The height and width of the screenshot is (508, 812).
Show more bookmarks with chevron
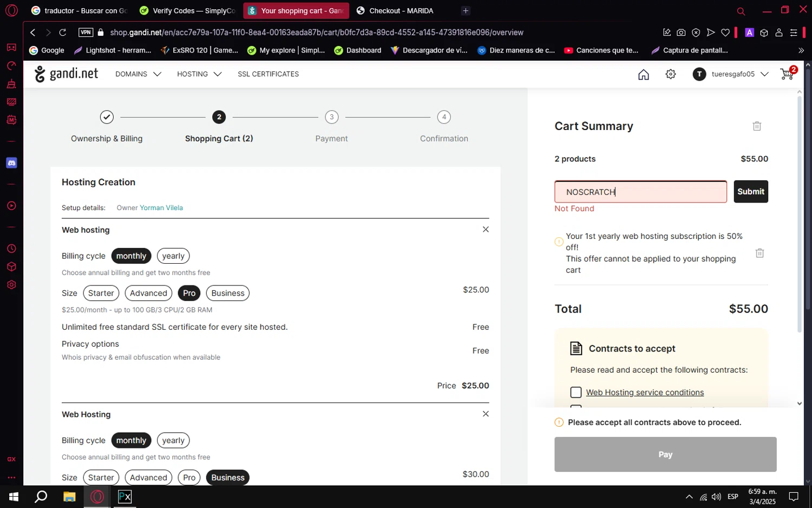[x=801, y=50]
